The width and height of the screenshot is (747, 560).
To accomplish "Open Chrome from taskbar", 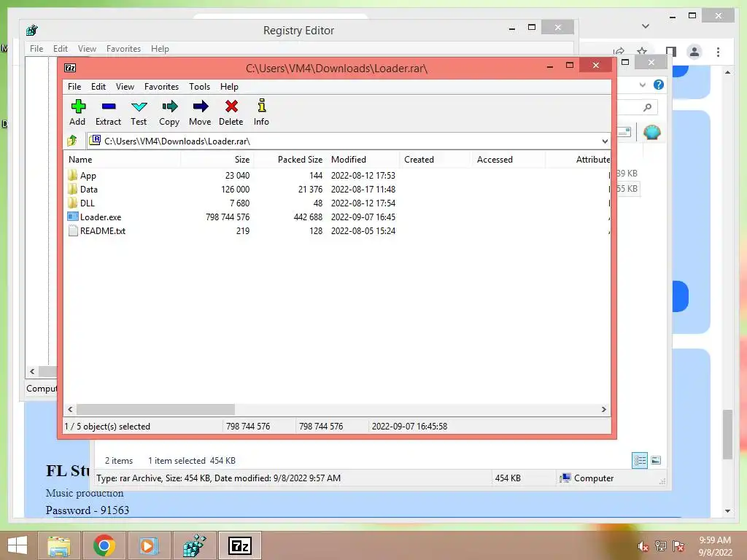I will pyautogui.click(x=104, y=545).
